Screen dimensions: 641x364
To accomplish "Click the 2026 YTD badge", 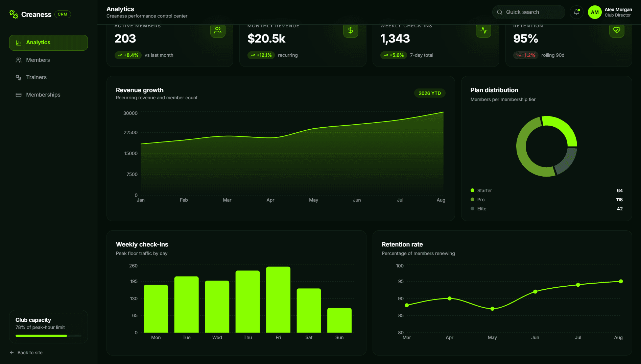I will click(x=430, y=93).
